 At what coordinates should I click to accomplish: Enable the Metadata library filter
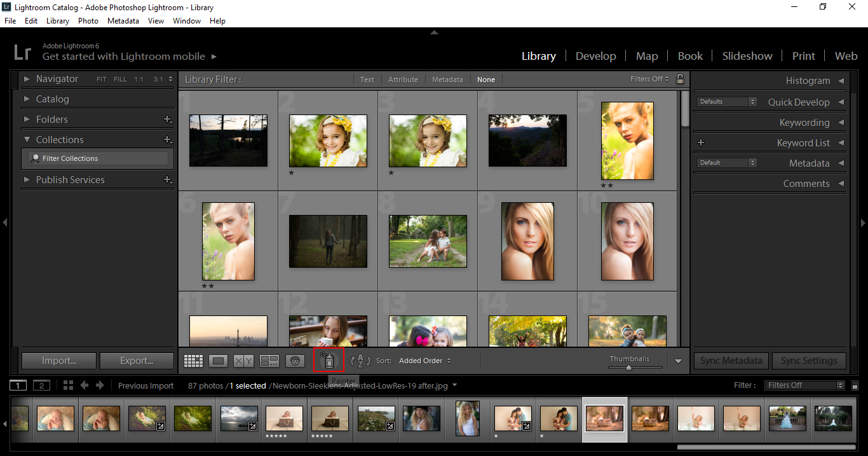coord(448,79)
